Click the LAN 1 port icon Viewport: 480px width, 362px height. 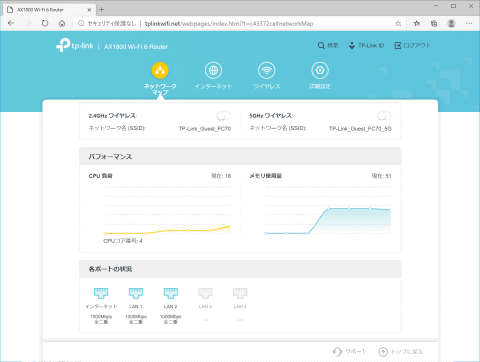click(136, 293)
